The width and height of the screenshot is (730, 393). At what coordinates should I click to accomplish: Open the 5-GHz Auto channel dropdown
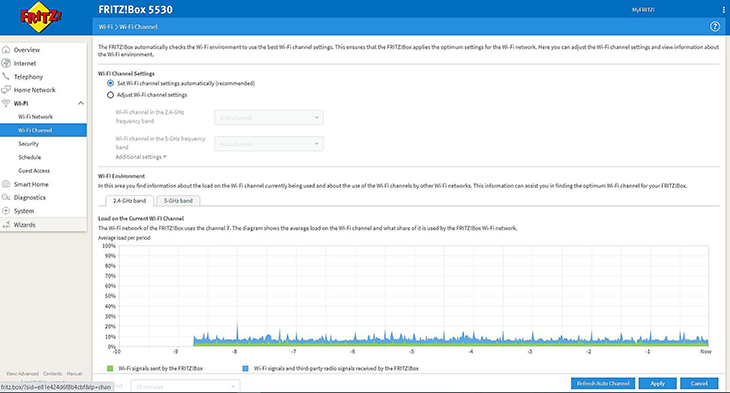[x=269, y=144]
